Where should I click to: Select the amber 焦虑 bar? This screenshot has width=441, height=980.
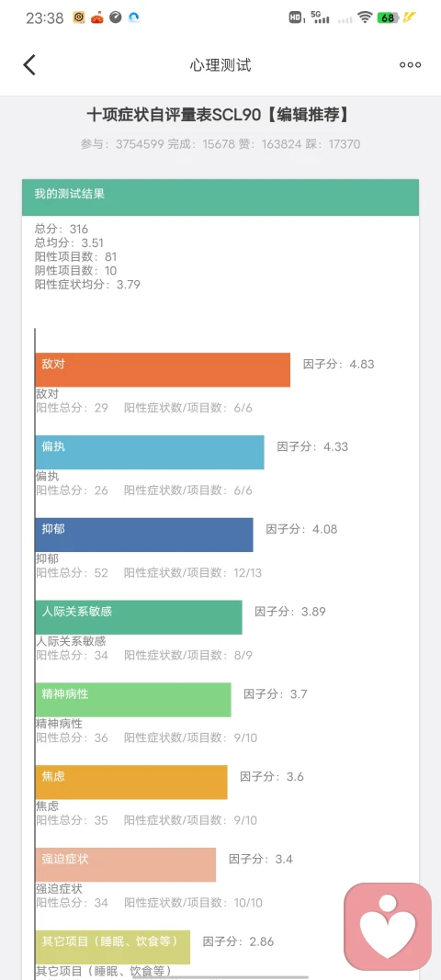(131, 783)
